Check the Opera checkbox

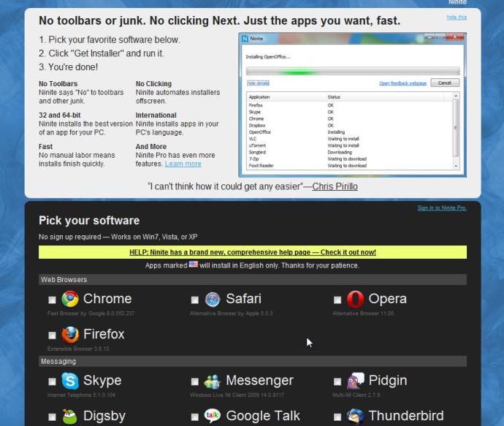[337, 300]
